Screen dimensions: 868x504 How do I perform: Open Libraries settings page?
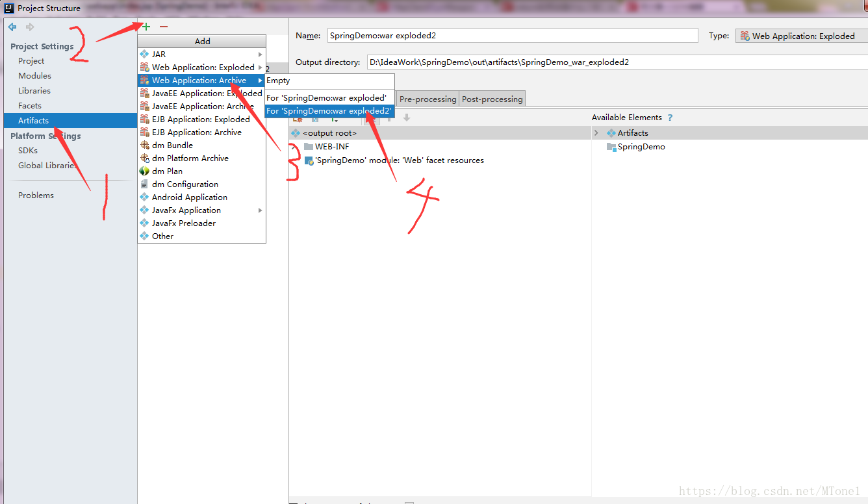34,90
